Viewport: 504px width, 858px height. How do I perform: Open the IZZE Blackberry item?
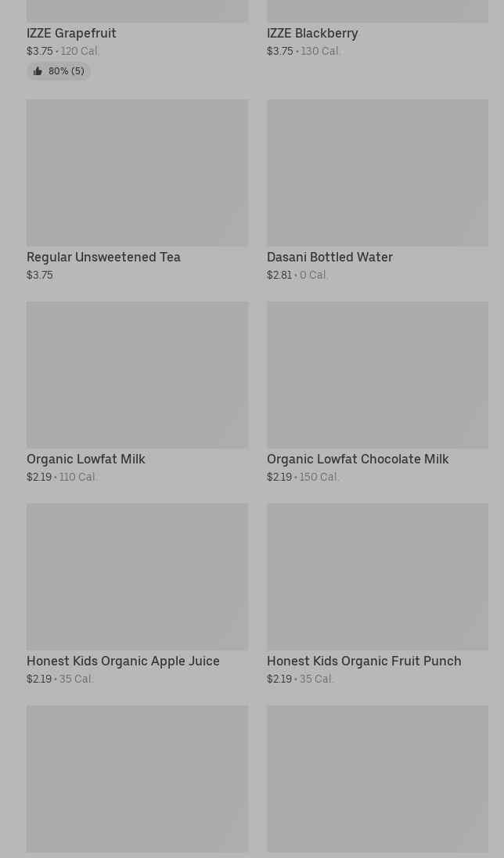pyautogui.click(x=312, y=34)
